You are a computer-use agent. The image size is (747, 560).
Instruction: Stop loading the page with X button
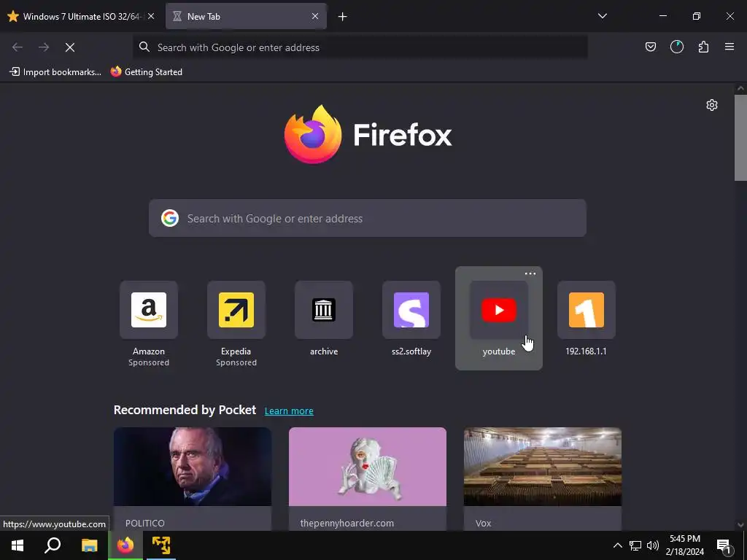(x=70, y=47)
